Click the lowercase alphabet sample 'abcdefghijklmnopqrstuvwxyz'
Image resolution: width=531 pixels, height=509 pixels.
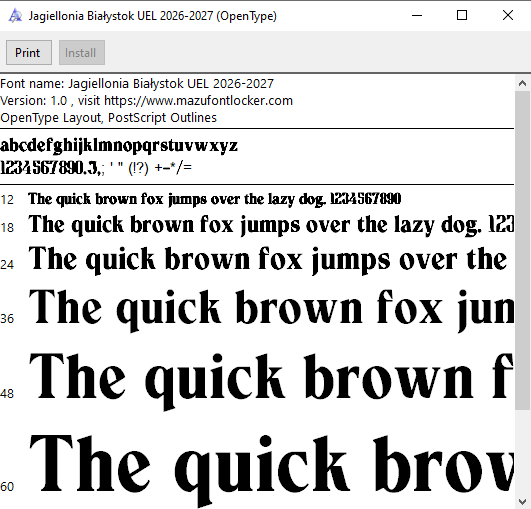[119, 146]
